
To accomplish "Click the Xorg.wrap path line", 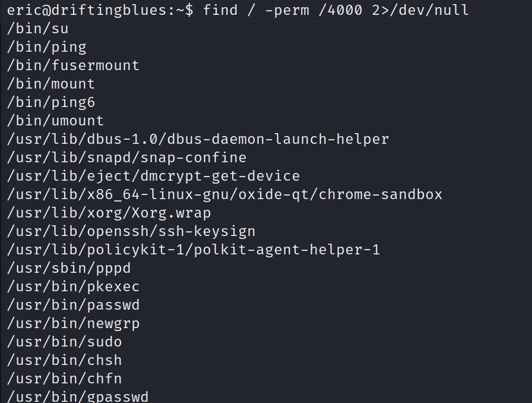I will (109, 213).
